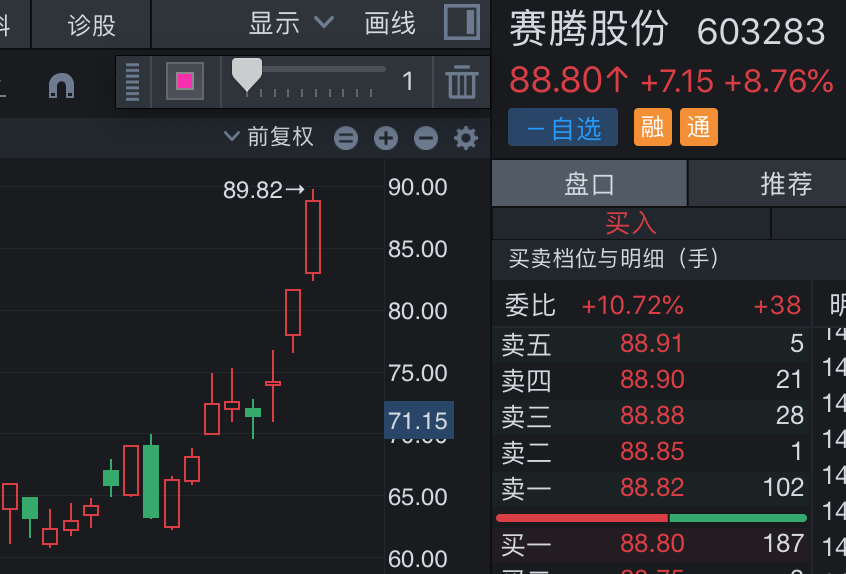Expand the 前复权 adjustment dropdown
The image size is (846, 574).
pos(269,137)
